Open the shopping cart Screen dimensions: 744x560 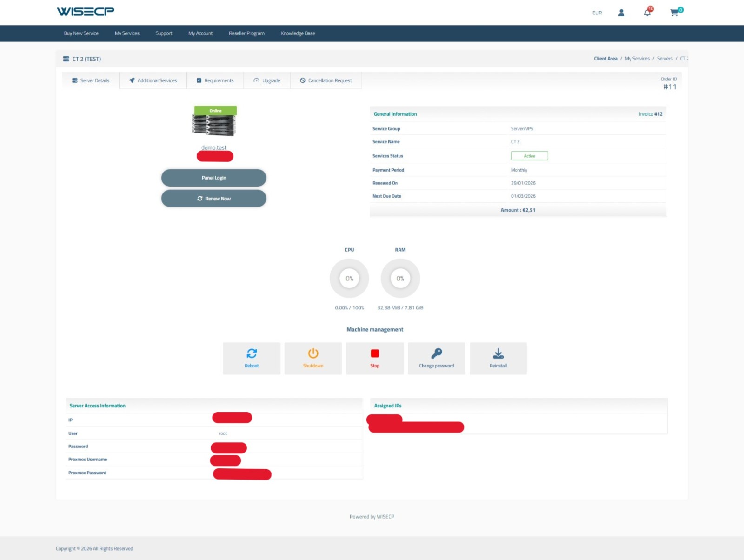click(x=674, y=13)
